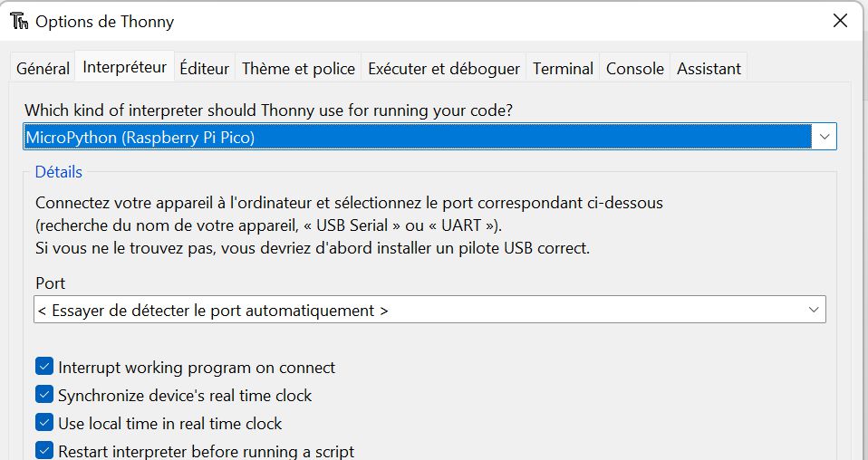Switch to the Console tab
The image size is (868, 460).
tap(635, 69)
